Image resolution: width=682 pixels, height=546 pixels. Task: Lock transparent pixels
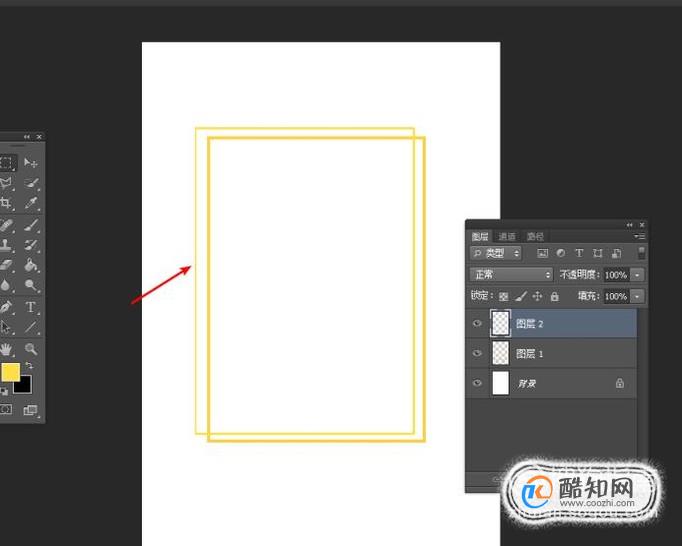coord(504,297)
